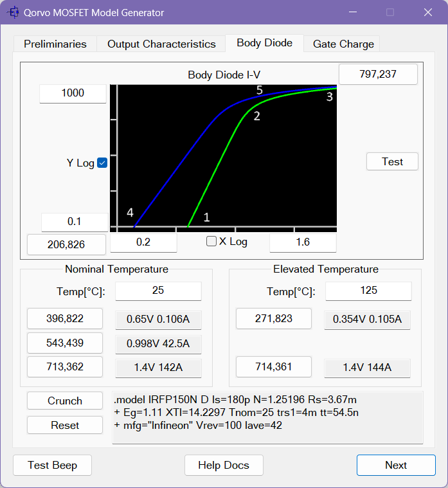The image size is (448, 488).
Task: Click the Crunch button
Action: [x=65, y=401]
